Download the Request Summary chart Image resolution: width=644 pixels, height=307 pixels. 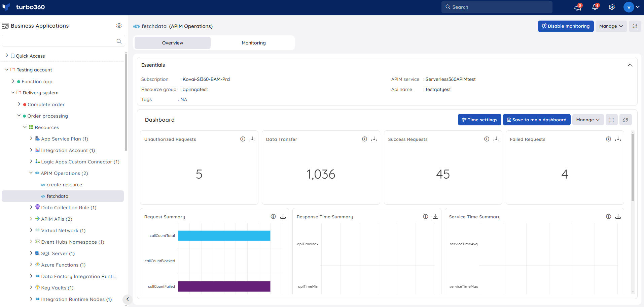pos(283,217)
